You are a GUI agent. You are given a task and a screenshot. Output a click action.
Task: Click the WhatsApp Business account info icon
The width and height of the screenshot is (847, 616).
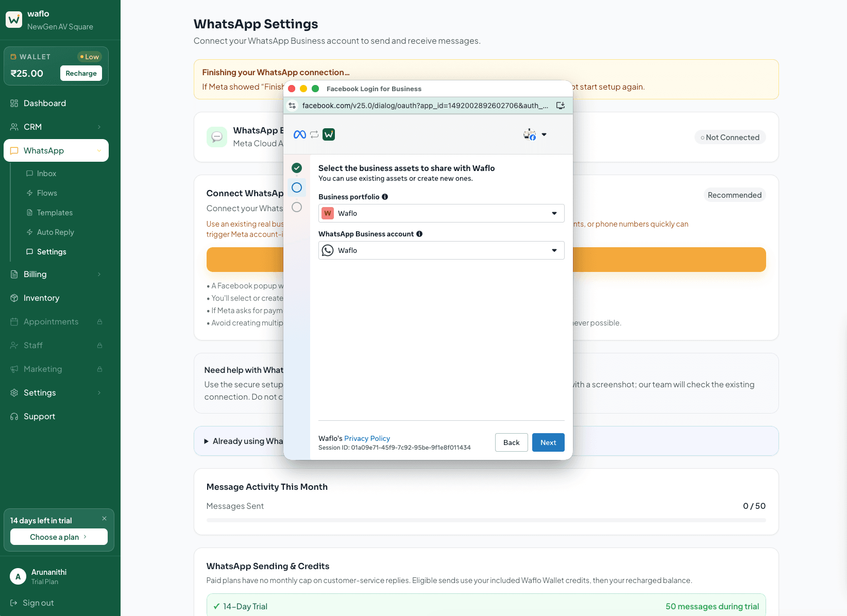coord(419,234)
